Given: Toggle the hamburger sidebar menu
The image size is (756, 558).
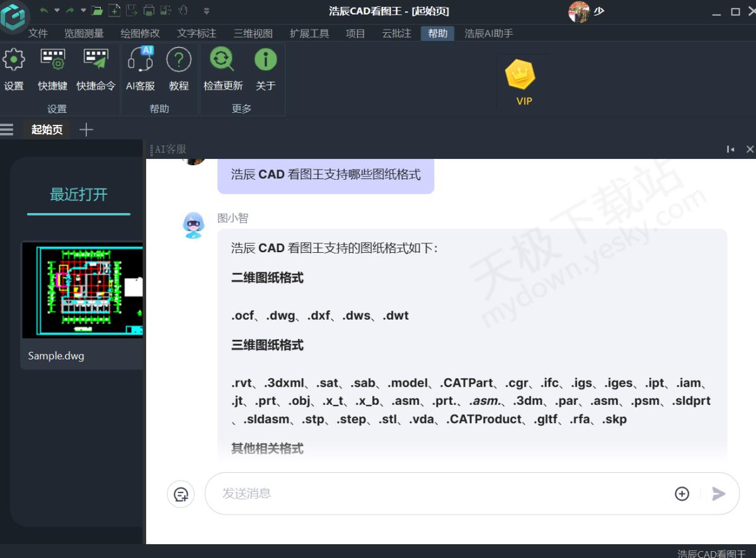Looking at the screenshot, I should [7, 129].
